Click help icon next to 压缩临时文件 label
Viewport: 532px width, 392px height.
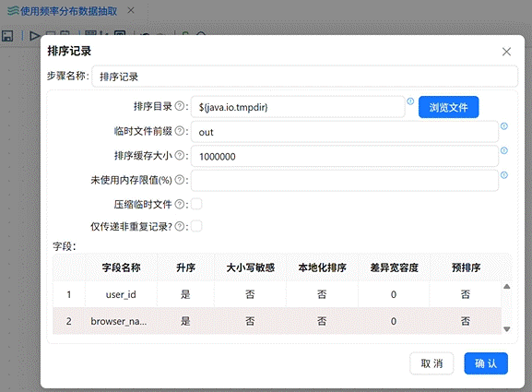[x=180, y=205]
